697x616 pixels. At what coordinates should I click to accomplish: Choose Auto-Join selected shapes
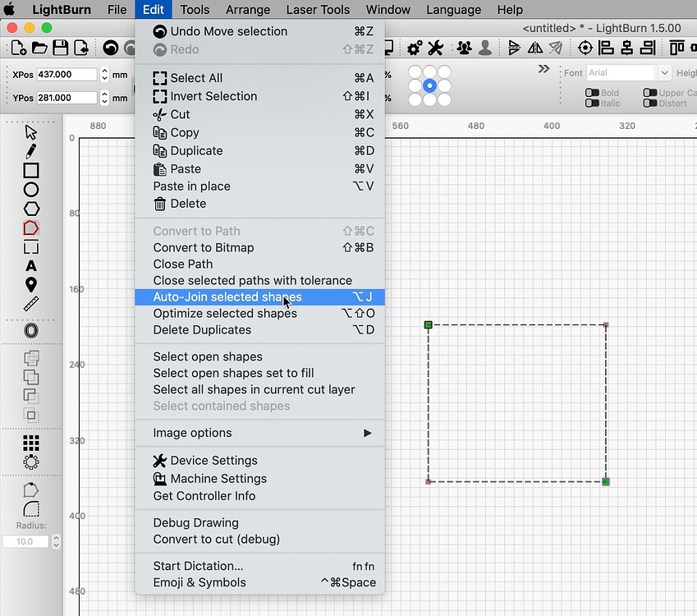click(259, 297)
